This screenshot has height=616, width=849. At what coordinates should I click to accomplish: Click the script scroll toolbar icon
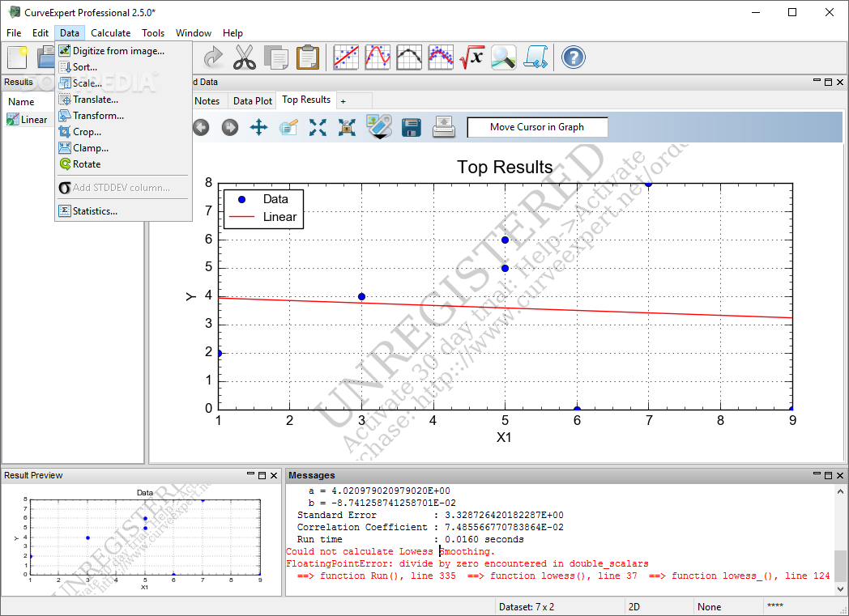(535, 57)
